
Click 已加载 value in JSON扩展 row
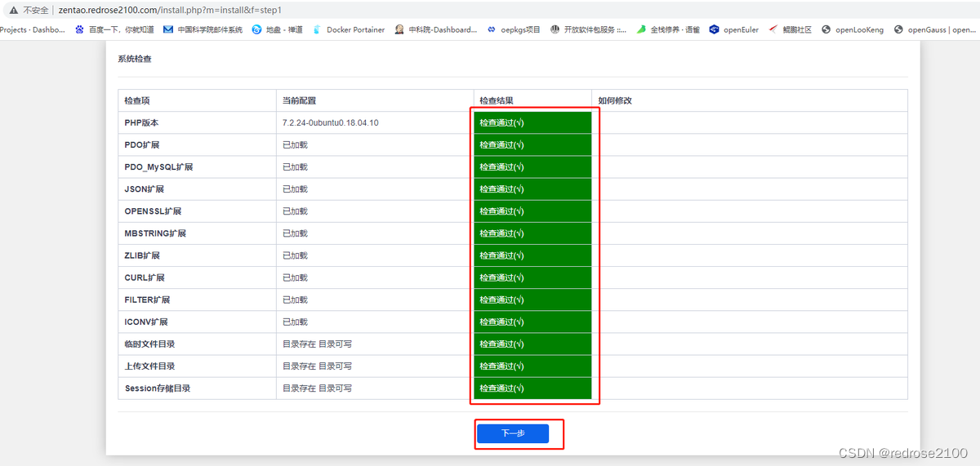(x=295, y=189)
